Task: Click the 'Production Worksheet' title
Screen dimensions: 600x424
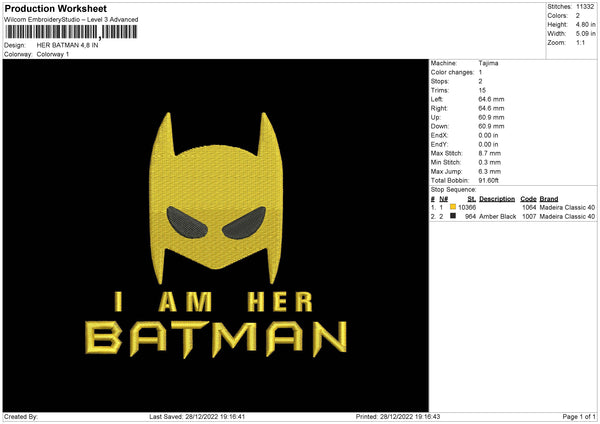Action: pyautogui.click(x=56, y=8)
